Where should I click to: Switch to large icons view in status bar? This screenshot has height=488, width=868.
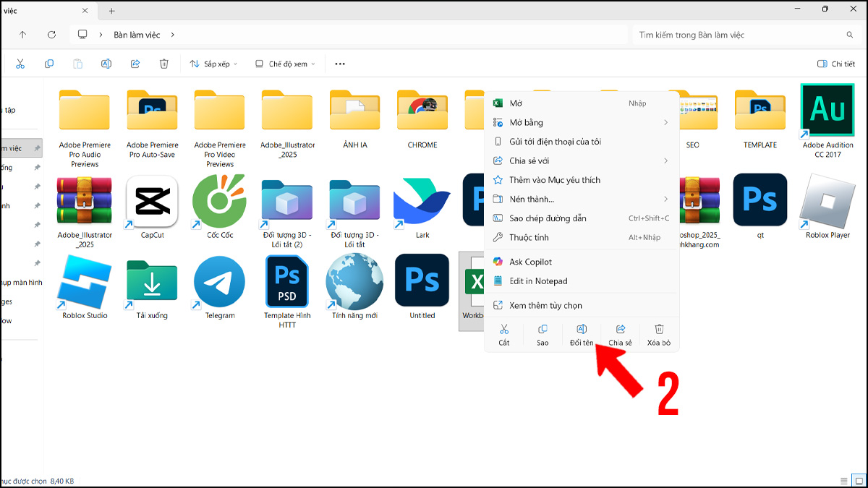pyautogui.click(x=859, y=481)
